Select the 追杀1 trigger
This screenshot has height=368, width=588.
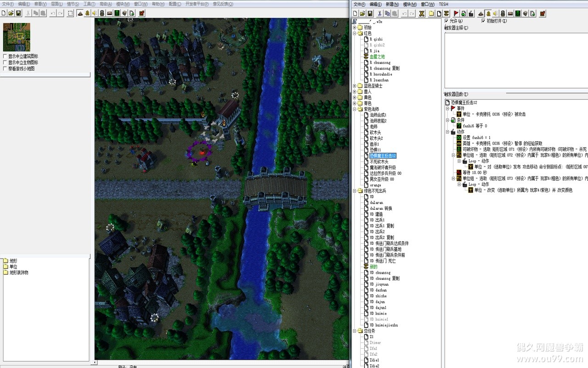(x=374, y=144)
